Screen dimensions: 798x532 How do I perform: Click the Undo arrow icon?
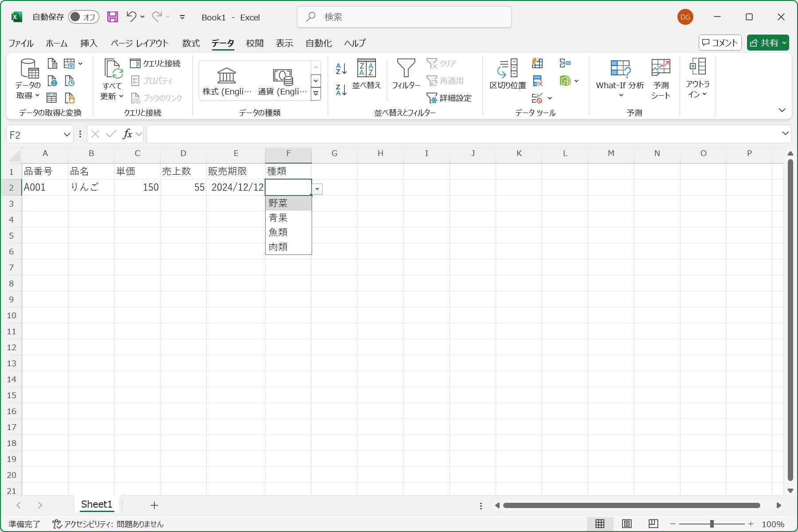(131, 17)
